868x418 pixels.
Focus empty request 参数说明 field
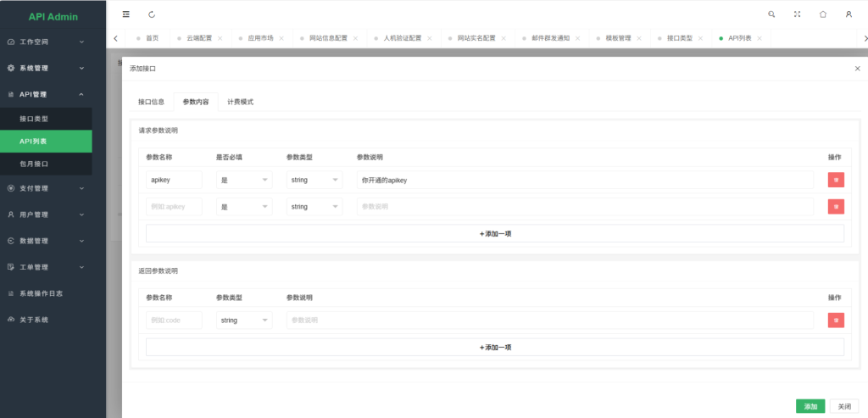click(585, 207)
